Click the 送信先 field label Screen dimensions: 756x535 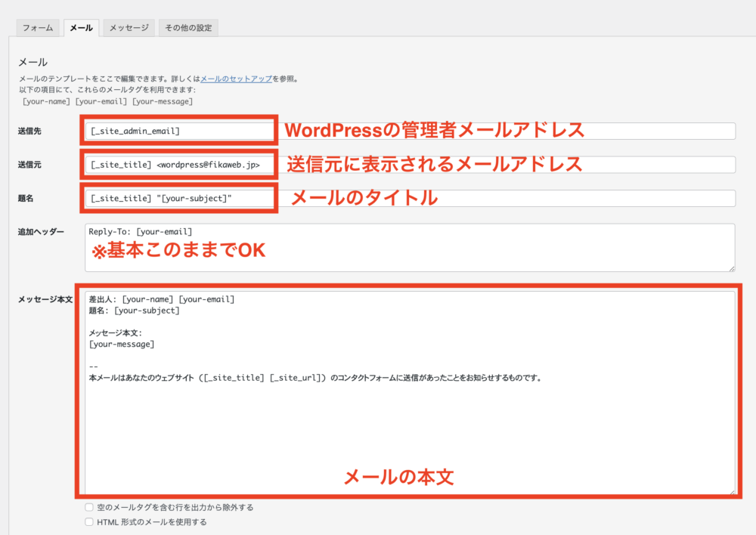point(29,131)
